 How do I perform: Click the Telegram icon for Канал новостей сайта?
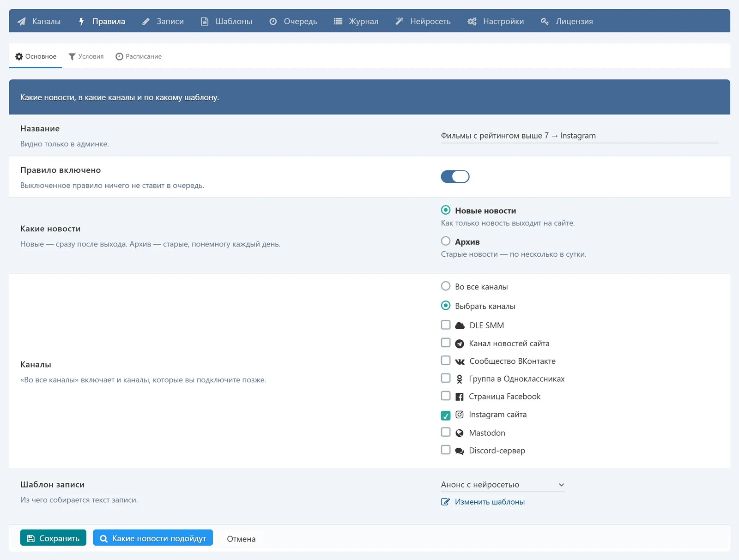460,343
